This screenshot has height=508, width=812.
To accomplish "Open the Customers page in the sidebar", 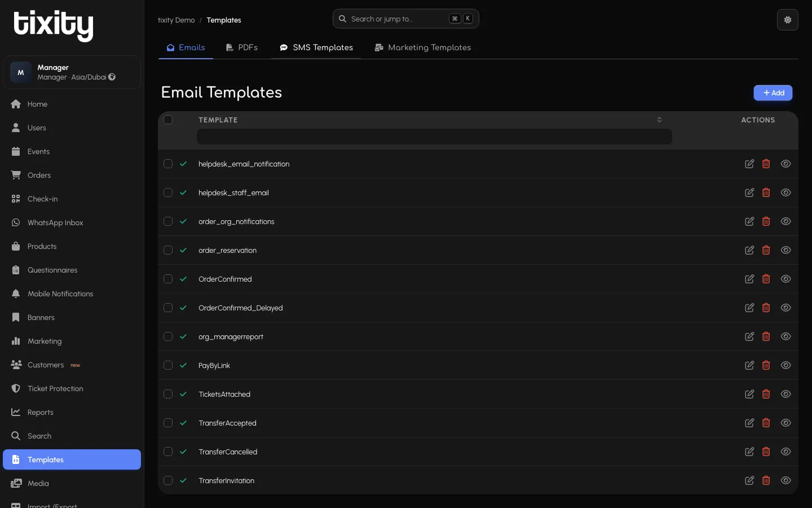I will click(72, 365).
